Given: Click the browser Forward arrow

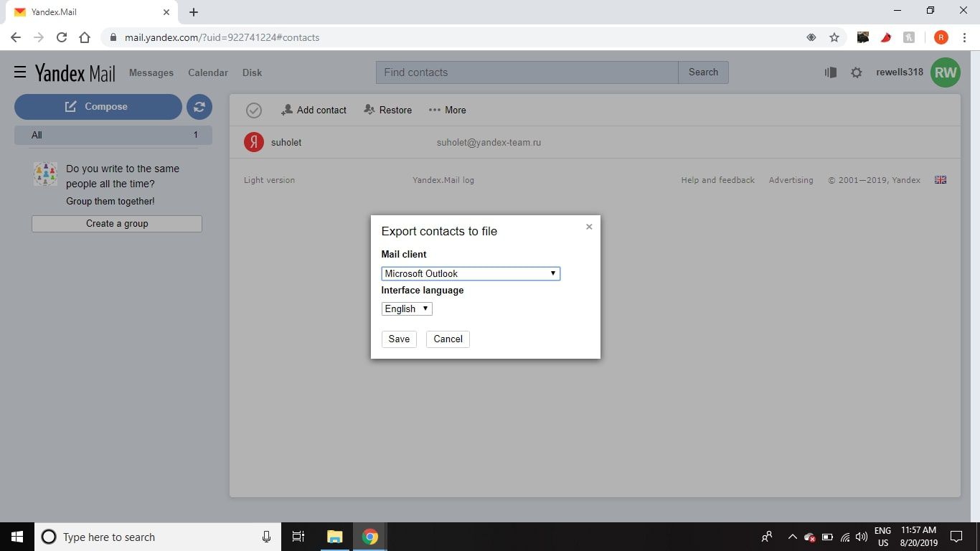Looking at the screenshot, I should click(x=39, y=37).
